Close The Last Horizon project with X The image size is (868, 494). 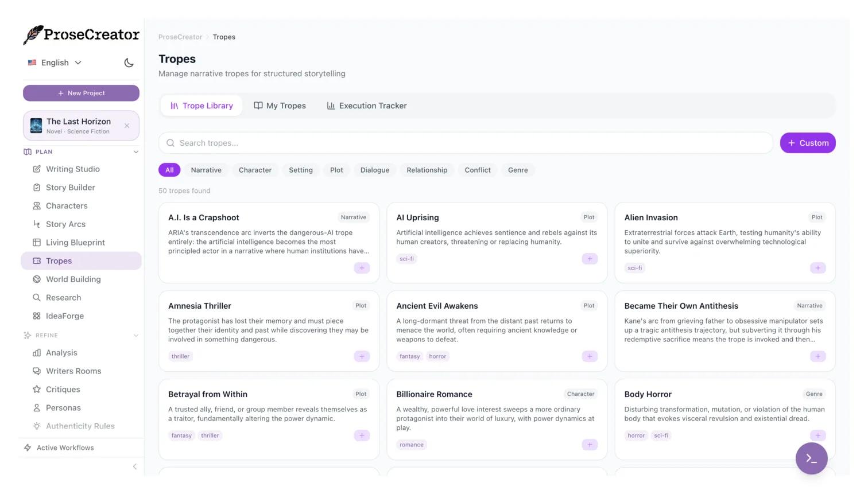[x=127, y=126]
